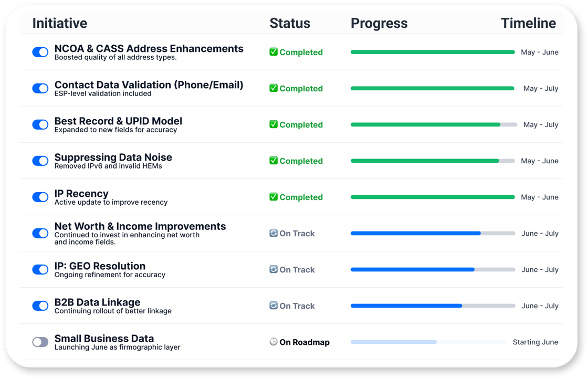Image resolution: width=588 pixels, height=379 pixels.
Task: Click the Timeline column header
Action: click(528, 23)
